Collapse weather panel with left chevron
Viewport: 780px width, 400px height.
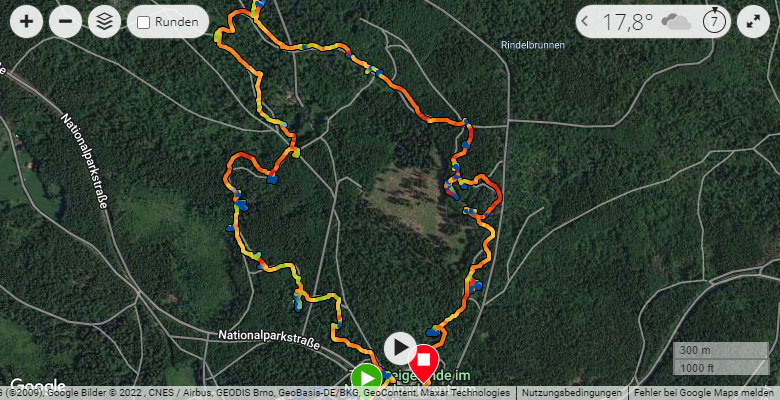point(585,21)
